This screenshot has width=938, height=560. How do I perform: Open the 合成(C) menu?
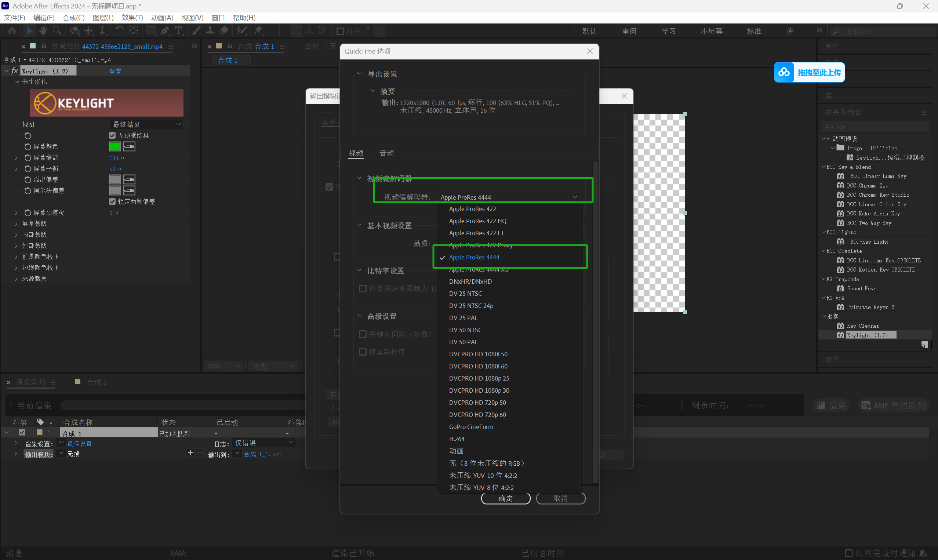coord(73,18)
